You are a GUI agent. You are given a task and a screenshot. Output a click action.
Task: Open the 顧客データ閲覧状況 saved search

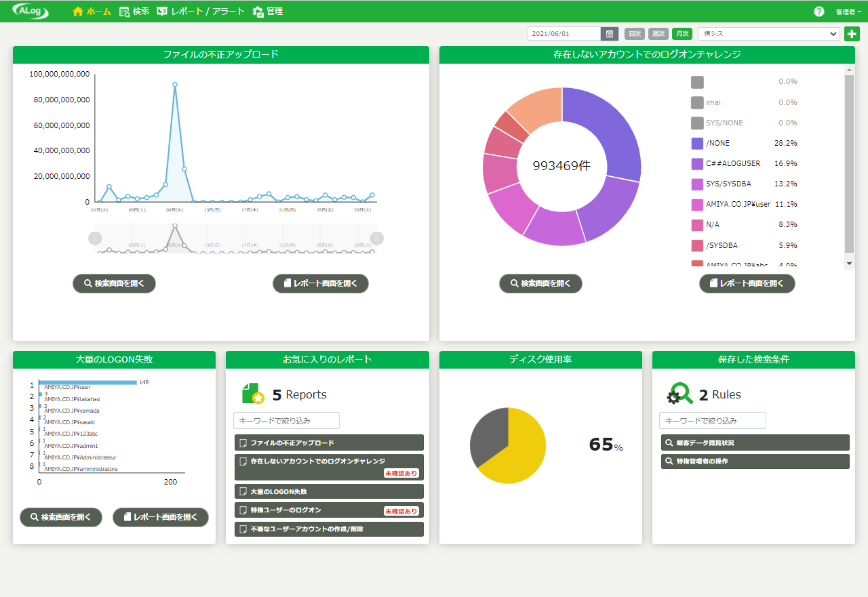tap(755, 442)
